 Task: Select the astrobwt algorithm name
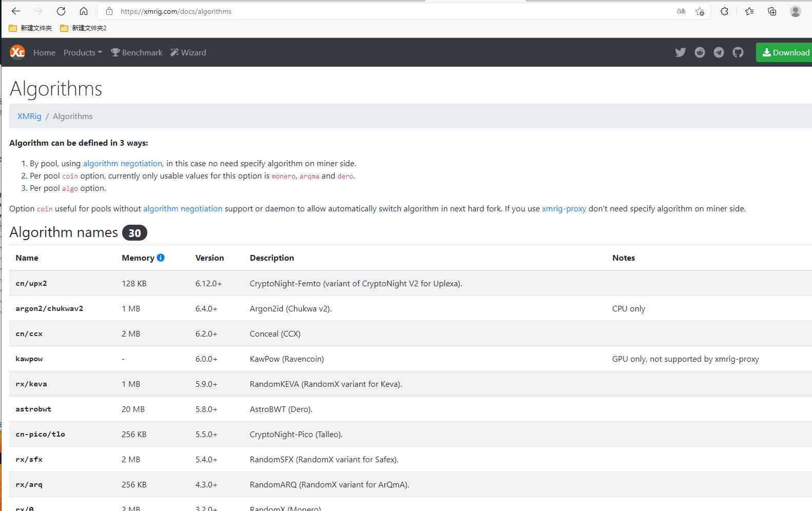tap(33, 409)
